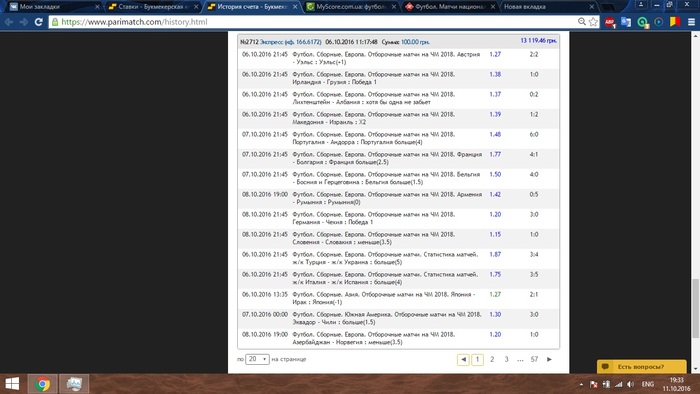Screen dimensions: 700x394
Task: Switch to the Мои закладки tab
Action: click(53, 7)
